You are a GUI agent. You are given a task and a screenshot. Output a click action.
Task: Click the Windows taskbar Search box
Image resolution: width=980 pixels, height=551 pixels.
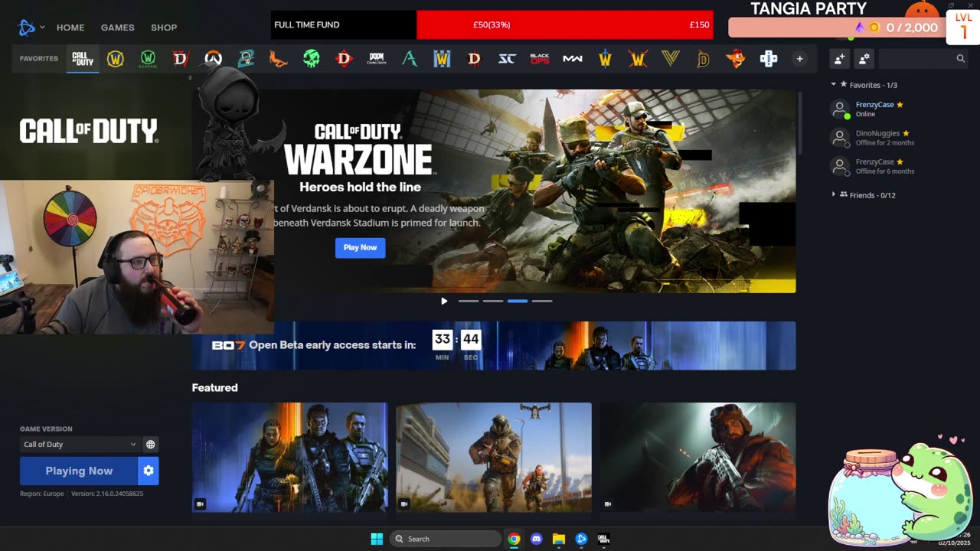(446, 539)
